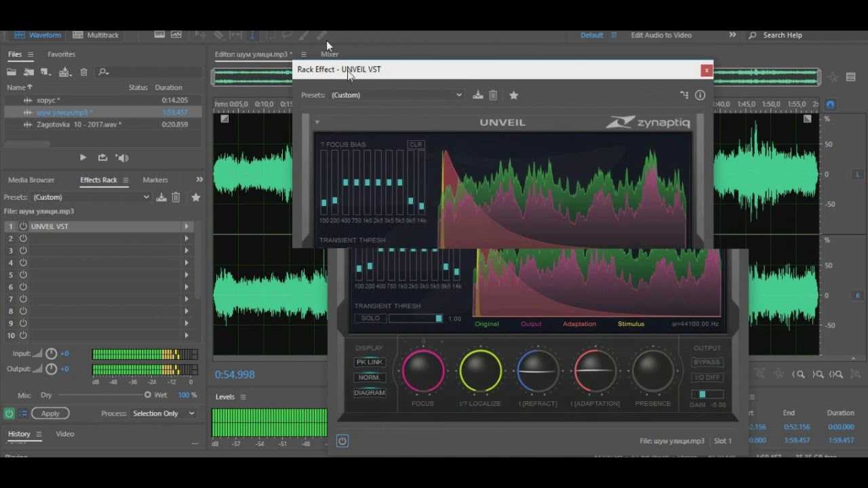Viewport: 868px width, 488px height.
Task: Open Effects Rack Presets dropdown
Action: (x=91, y=197)
